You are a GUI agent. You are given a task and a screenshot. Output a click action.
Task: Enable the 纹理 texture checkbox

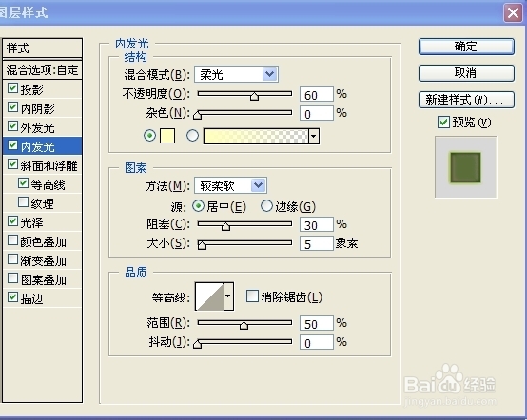click(x=23, y=202)
